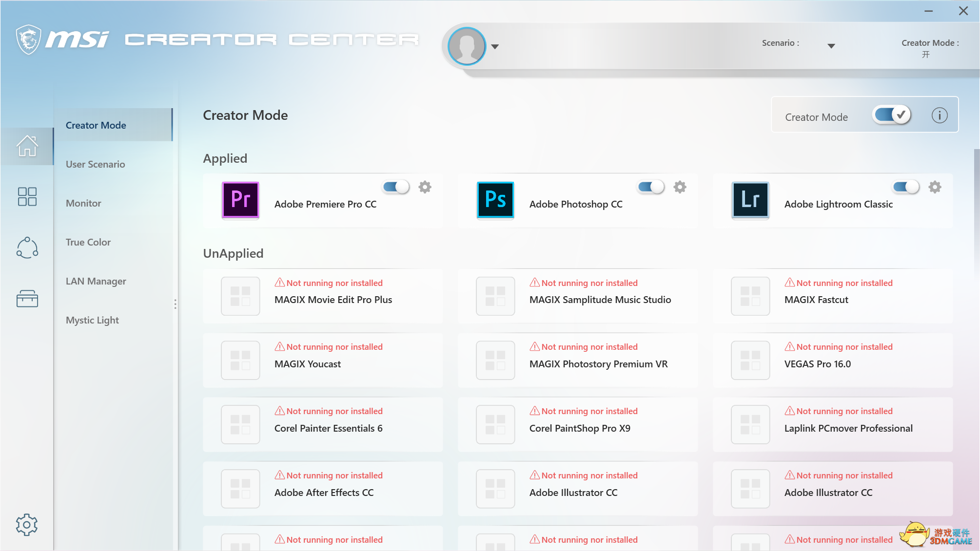The image size is (980, 551).
Task: Open the True Color menu item
Action: pyautogui.click(x=88, y=242)
